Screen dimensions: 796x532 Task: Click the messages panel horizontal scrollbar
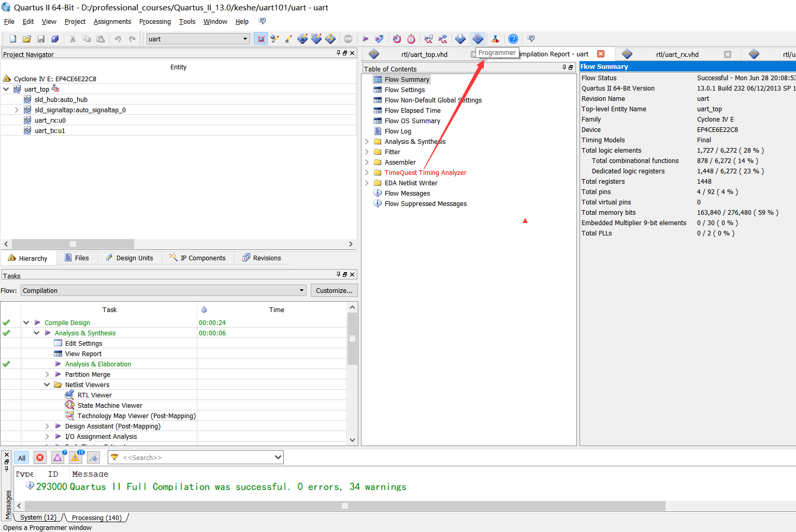click(x=344, y=506)
